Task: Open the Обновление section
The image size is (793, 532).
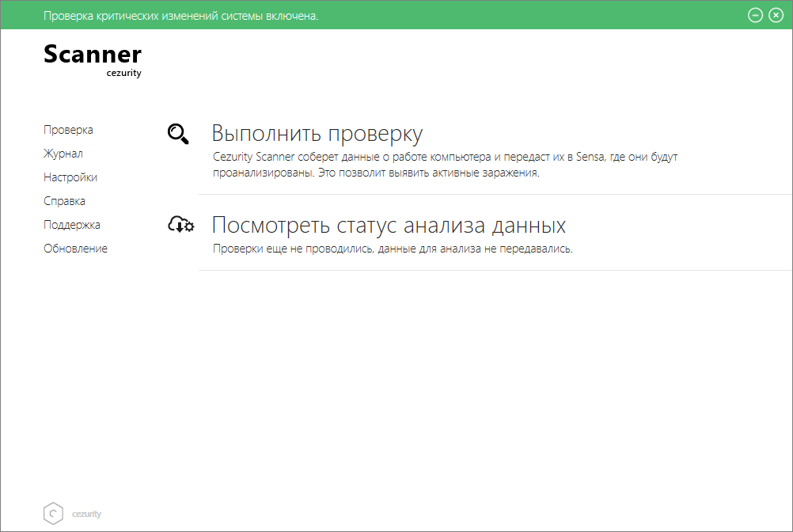Action: tap(75, 249)
